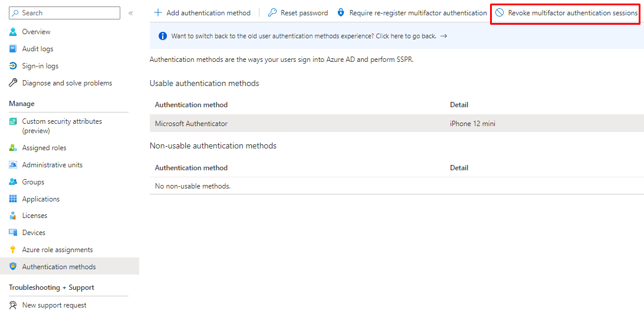The image size is (644, 314).
Task: Click the Overview person icon in sidebar
Action: tap(13, 32)
